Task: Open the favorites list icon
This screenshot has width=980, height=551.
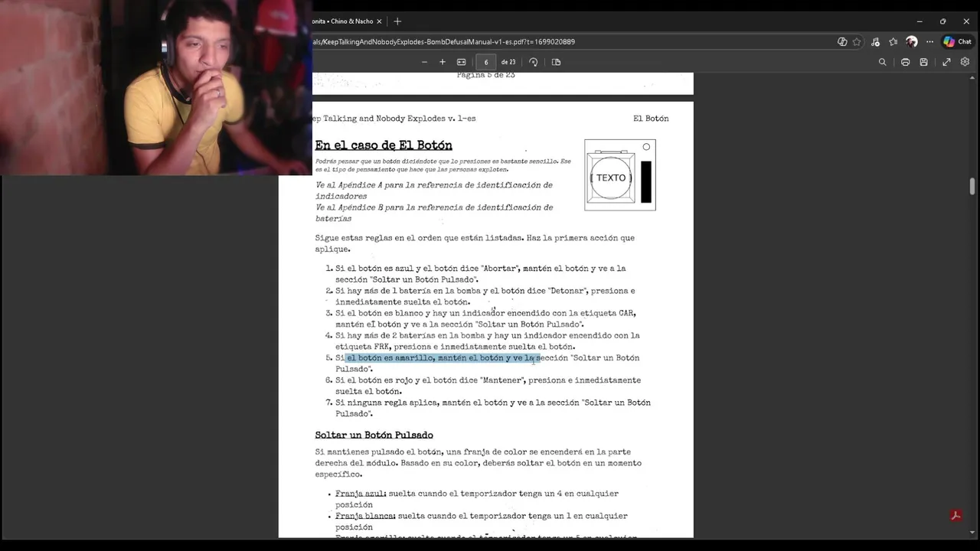Action: (x=893, y=42)
